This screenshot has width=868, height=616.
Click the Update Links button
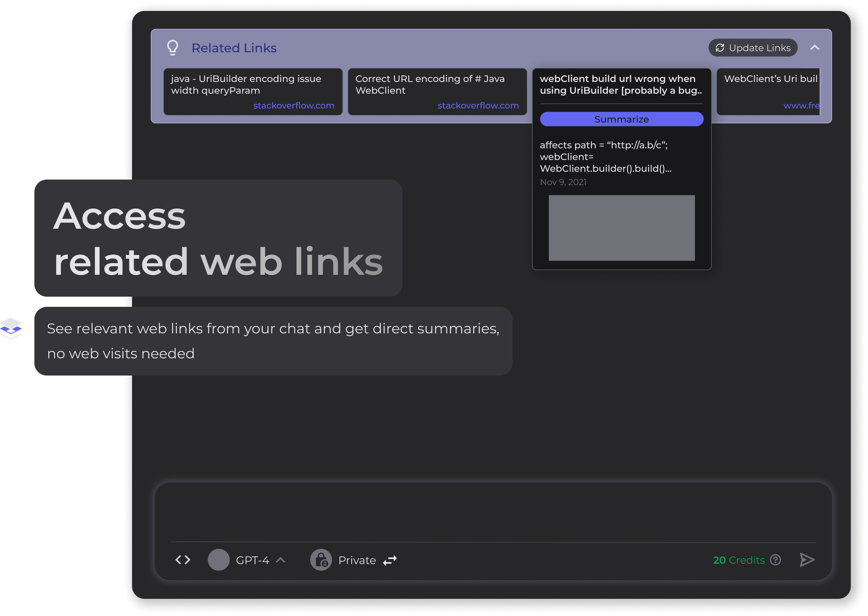tap(753, 48)
